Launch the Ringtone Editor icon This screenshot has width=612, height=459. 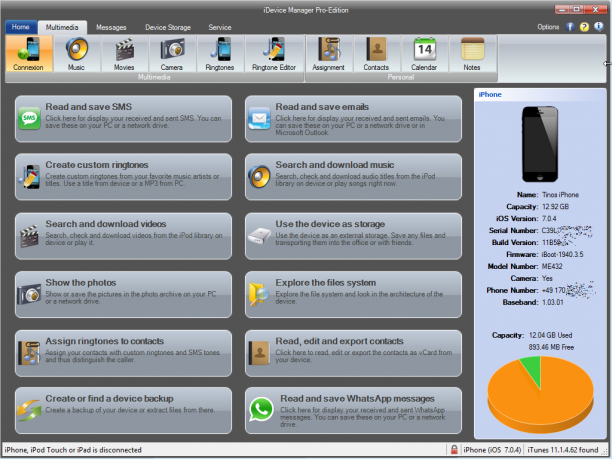click(x=274, y=54)
